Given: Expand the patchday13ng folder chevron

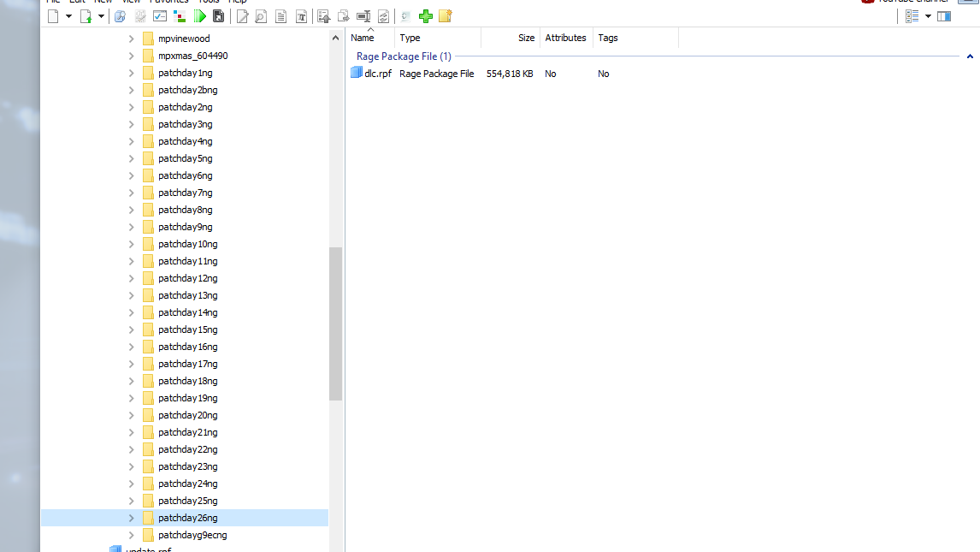Looking at the screenshot, I should click(131, 295).
